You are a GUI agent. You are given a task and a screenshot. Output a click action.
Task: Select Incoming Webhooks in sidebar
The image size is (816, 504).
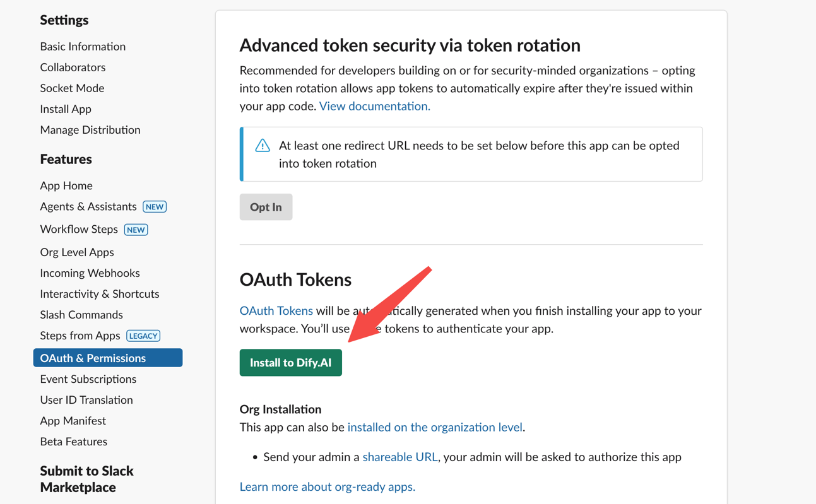(90, 273)
